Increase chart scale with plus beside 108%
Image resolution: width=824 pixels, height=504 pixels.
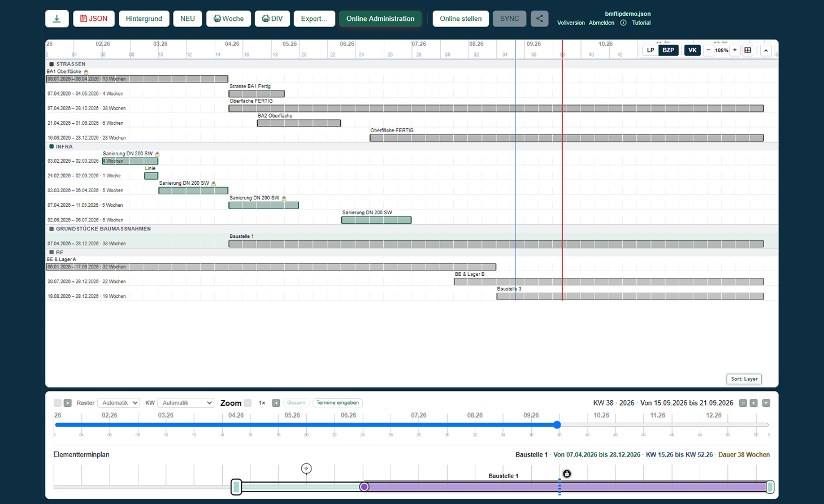pos(735,50)
